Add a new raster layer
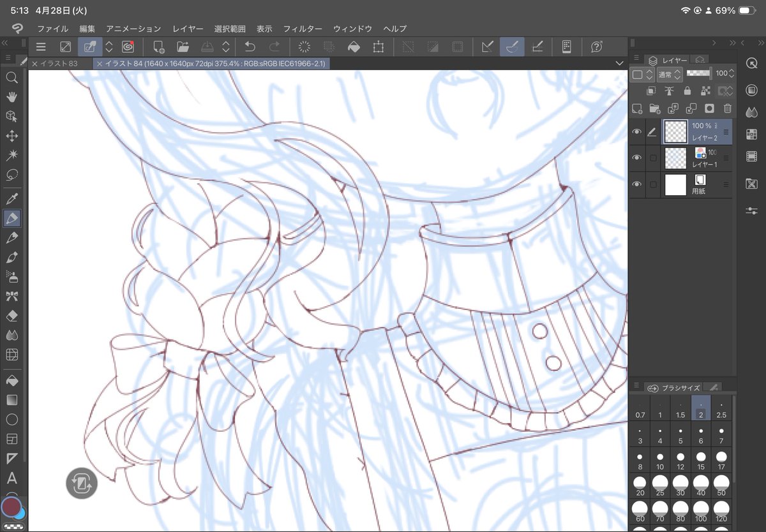766x532 pixels. coord(636,108)
